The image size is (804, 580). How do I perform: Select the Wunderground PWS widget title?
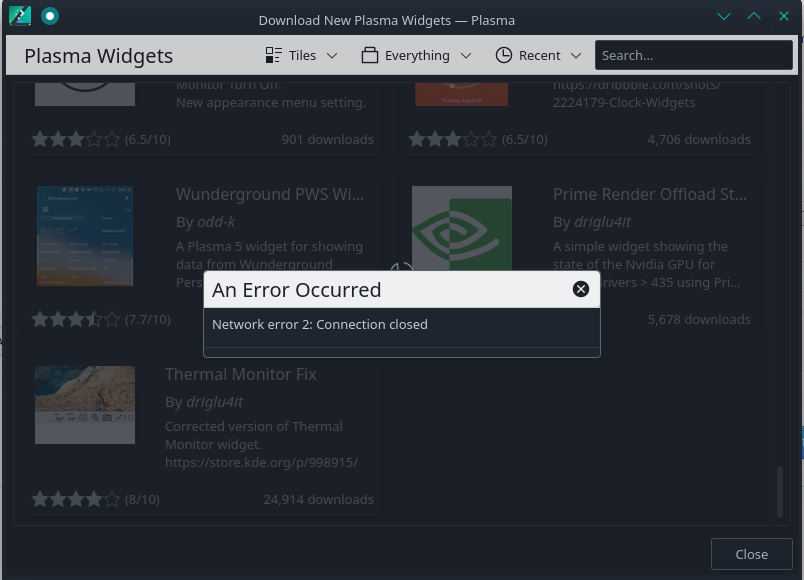coord(270,194)
